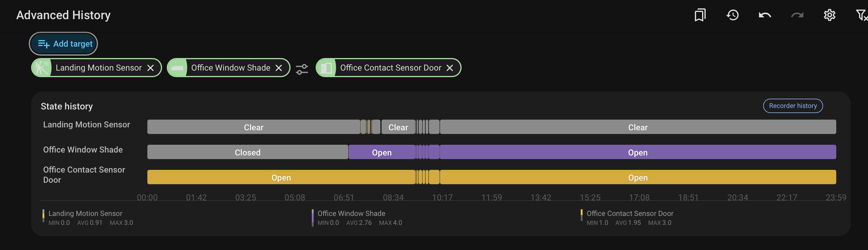
Task: Click the first Clear segment of Landing Motion Sensor
Action: [254, 127]
